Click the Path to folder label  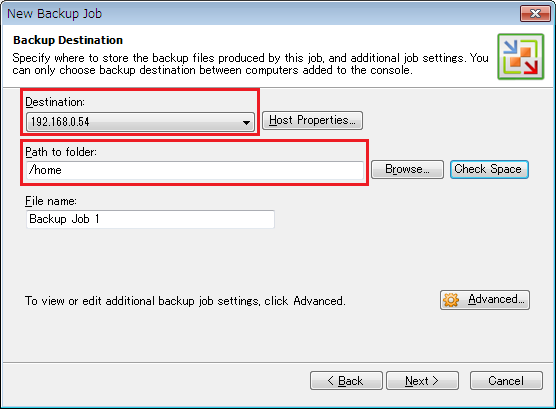pyautogui.click(x=61, y=152)
